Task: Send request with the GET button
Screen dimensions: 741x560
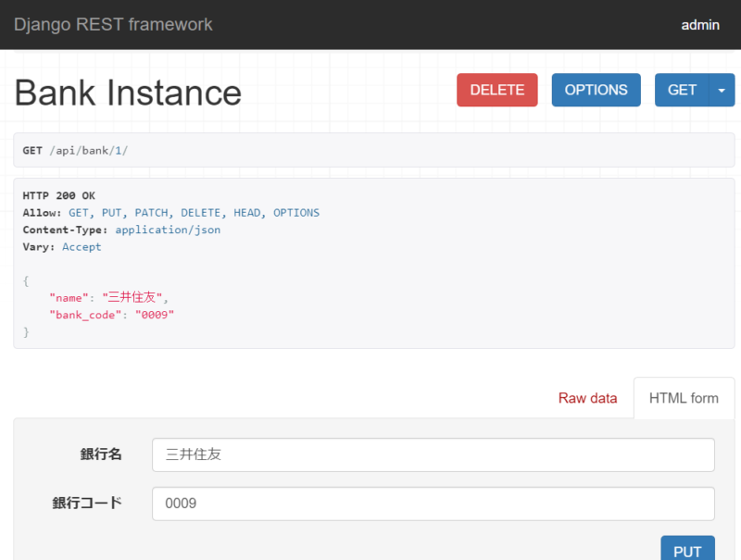Action: pos(682,90)
